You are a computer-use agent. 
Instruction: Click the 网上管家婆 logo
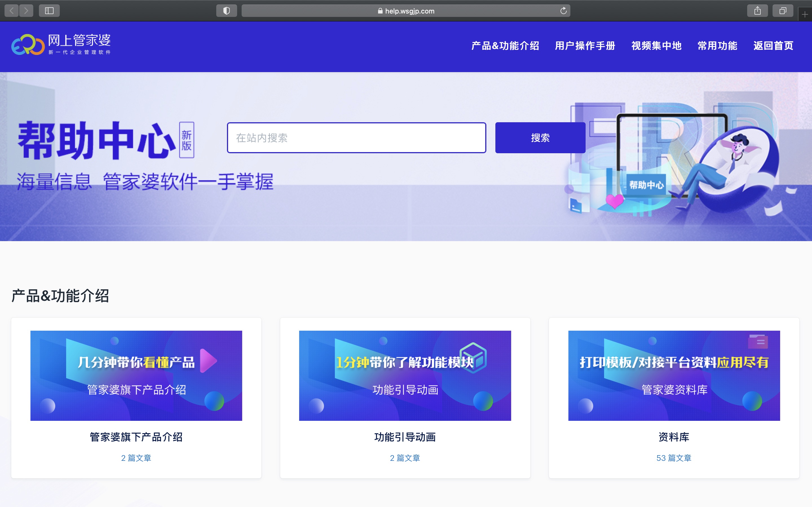coord(61,44)
